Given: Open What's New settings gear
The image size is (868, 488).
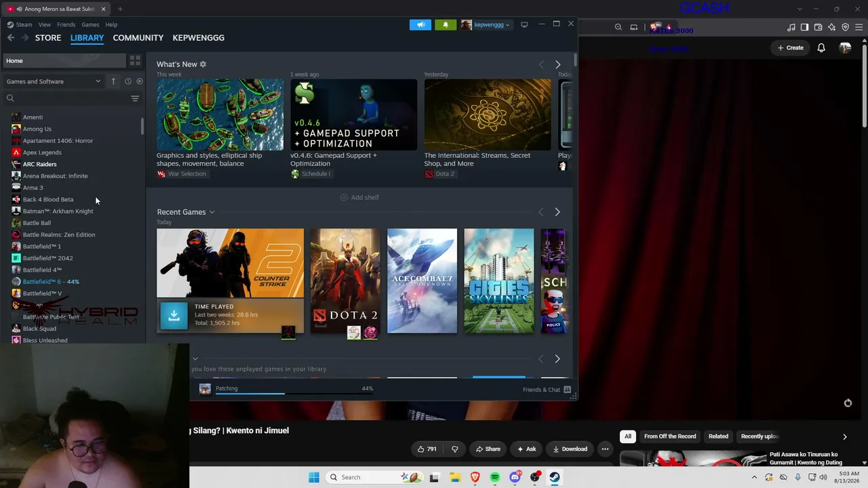Looking at the screenshot, I should 203,64.
